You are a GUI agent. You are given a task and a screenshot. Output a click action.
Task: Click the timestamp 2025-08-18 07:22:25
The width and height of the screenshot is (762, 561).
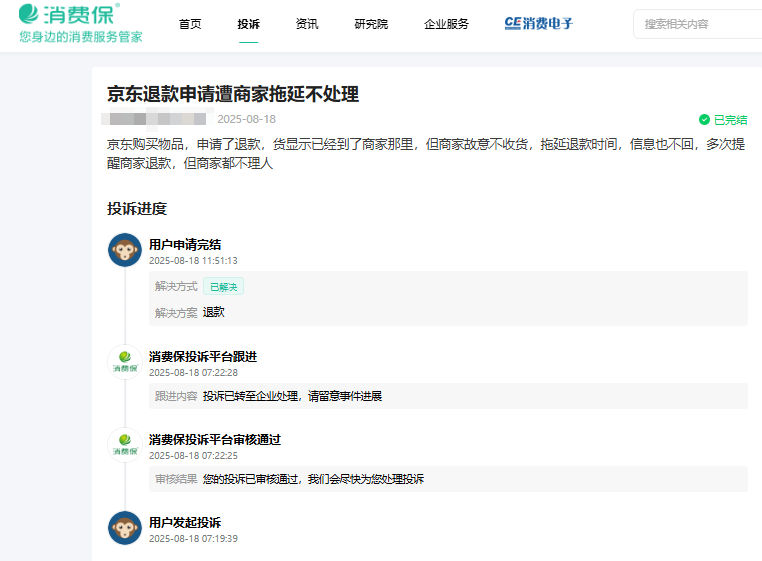[x=193, y=456]
